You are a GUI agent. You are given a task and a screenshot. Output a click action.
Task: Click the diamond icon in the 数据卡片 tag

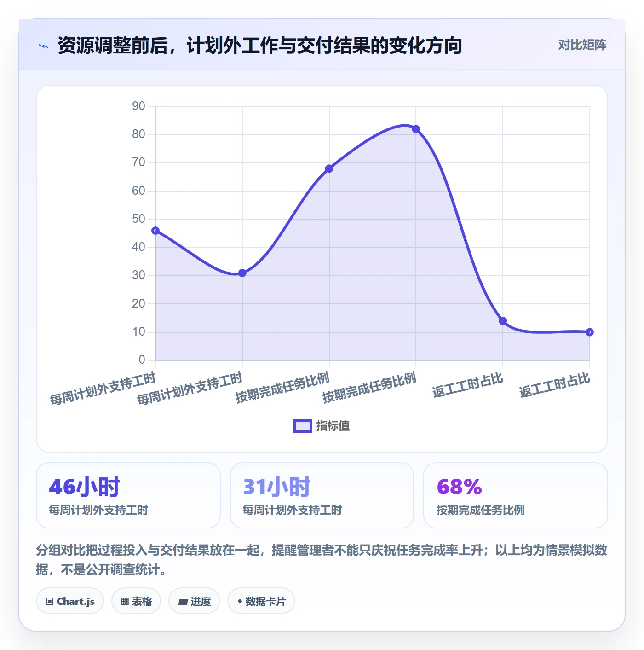point(240,601)
